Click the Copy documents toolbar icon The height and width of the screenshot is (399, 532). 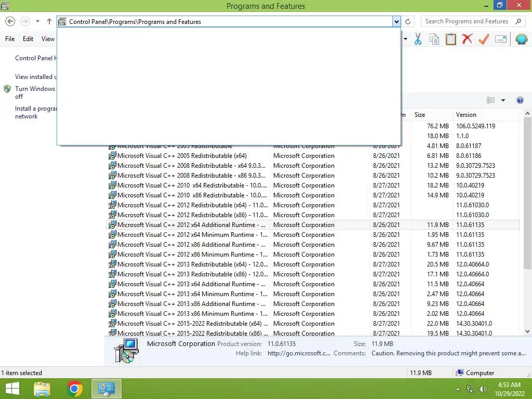pyautogui.click(x=434, y=39)
